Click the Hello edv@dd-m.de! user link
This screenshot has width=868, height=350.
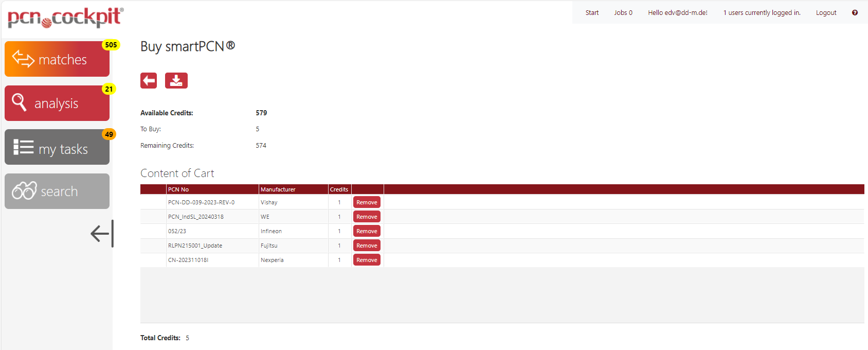[677, 13]
